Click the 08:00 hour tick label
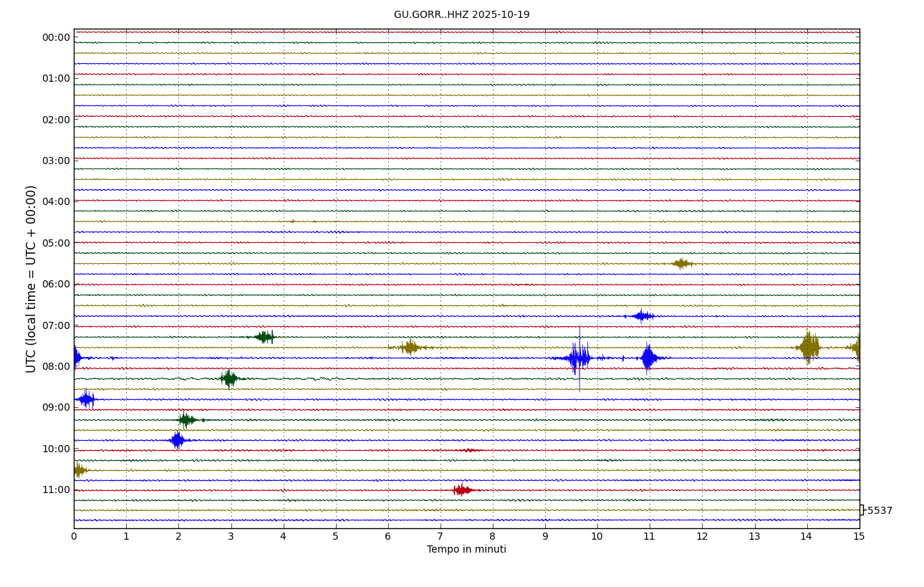The width and height of the screenshot is (924, 587). 56,366
